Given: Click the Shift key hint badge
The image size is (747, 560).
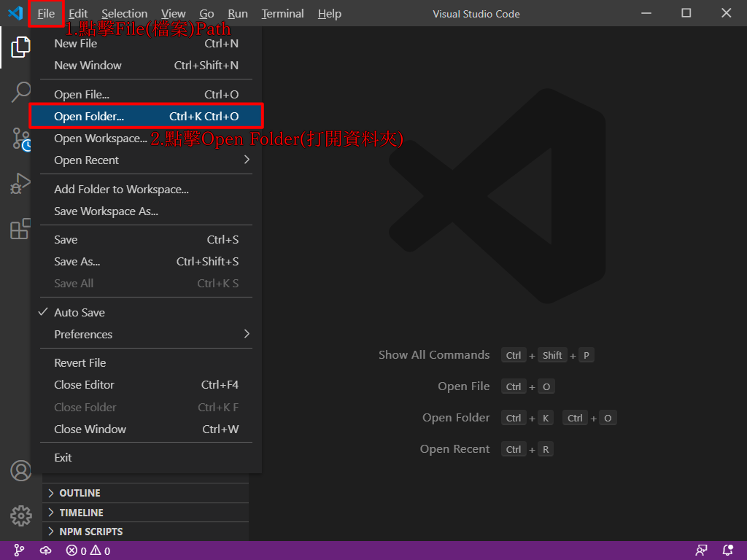Looking at the screenshot, I should pyautogui.click(x=552, y=355).
